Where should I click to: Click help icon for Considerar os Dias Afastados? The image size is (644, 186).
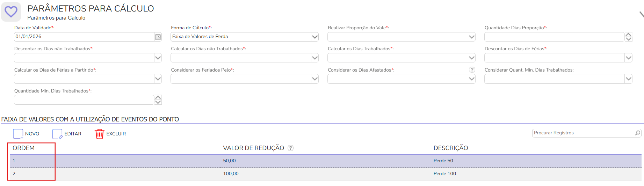[472, 70]
